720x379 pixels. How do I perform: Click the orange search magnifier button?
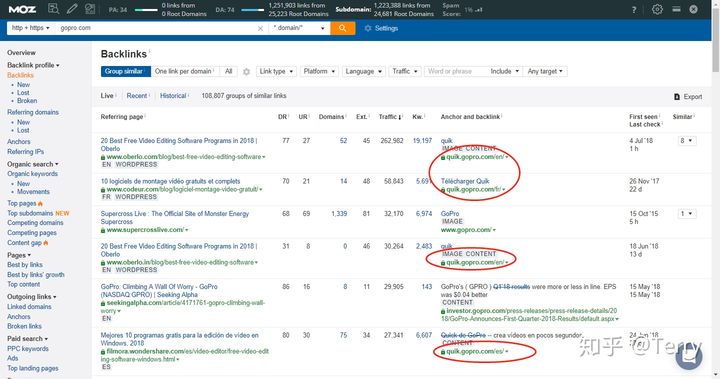pyautogui.click(x=343, y=28)
